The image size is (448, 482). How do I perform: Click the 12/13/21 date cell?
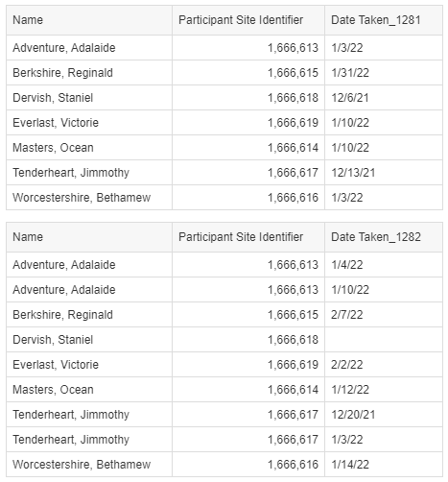pos(384,173)
